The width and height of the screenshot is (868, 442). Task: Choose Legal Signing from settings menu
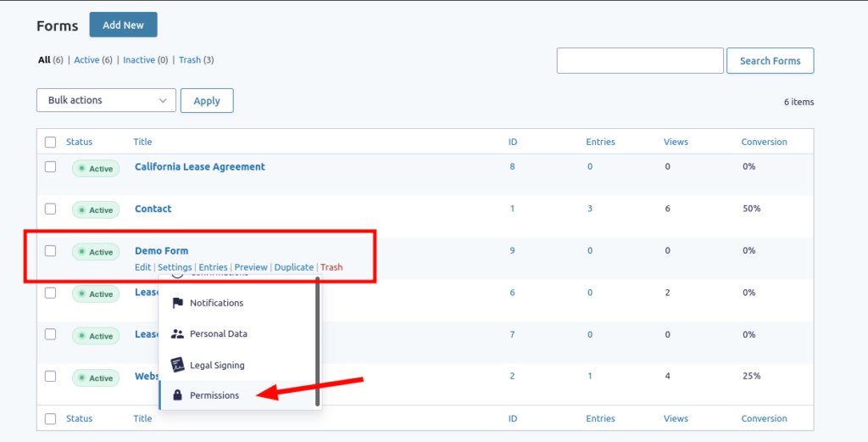239,365
